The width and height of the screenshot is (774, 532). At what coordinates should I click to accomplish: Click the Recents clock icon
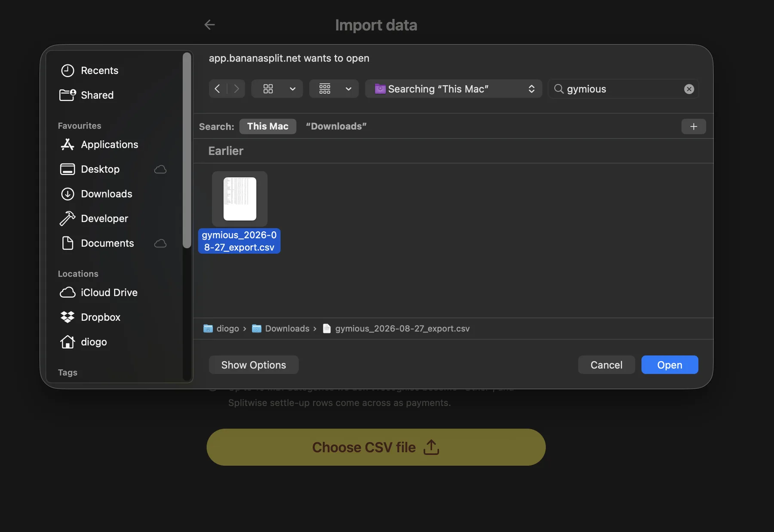pos(68,71)
